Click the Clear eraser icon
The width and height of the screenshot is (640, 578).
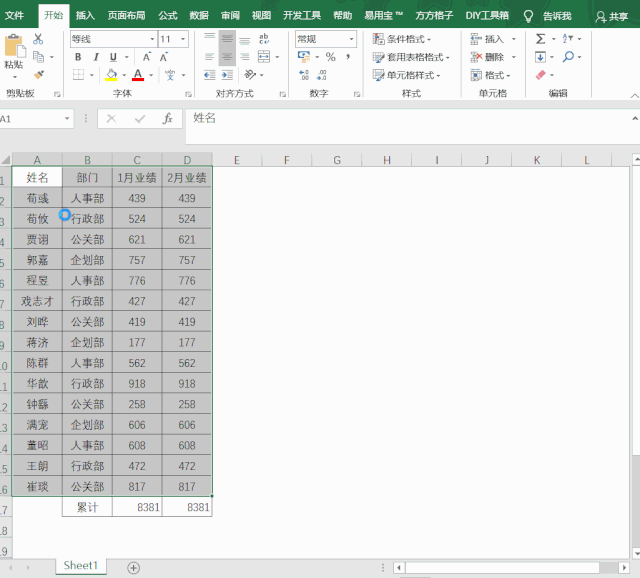point(540,75)
